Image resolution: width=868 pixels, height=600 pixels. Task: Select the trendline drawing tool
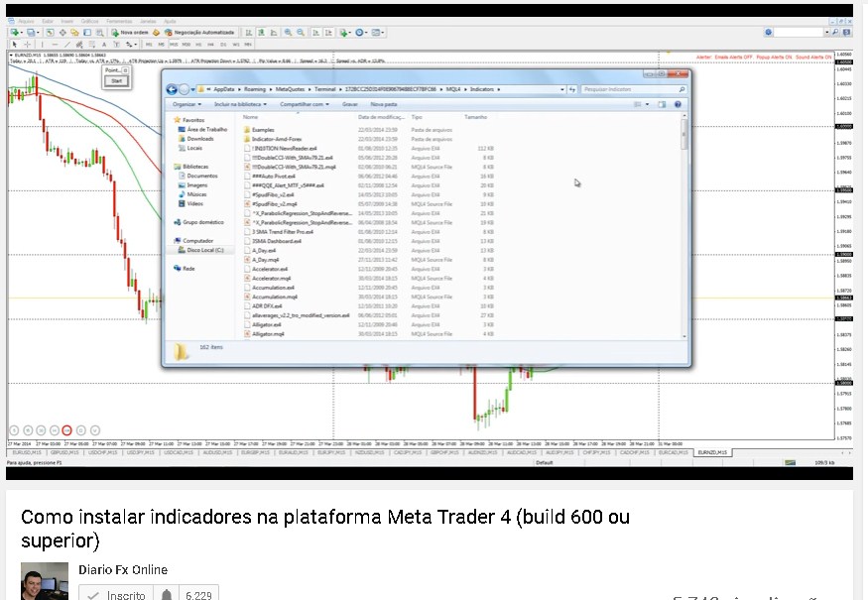(67, 45)
